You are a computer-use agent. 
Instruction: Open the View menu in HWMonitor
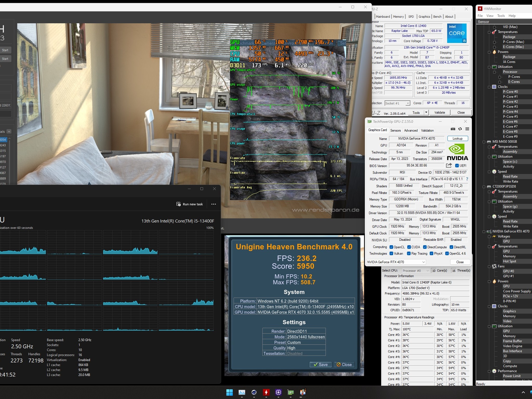[x=490, y=16]
